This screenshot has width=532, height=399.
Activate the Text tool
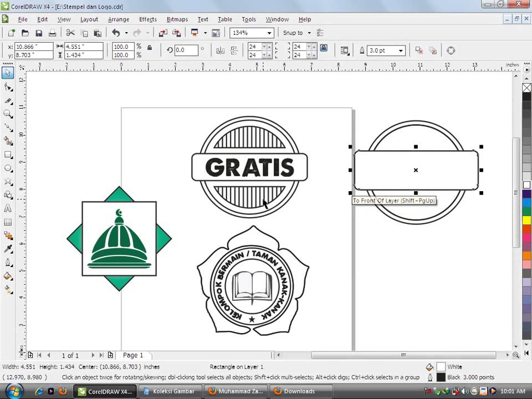pos(8,209)
